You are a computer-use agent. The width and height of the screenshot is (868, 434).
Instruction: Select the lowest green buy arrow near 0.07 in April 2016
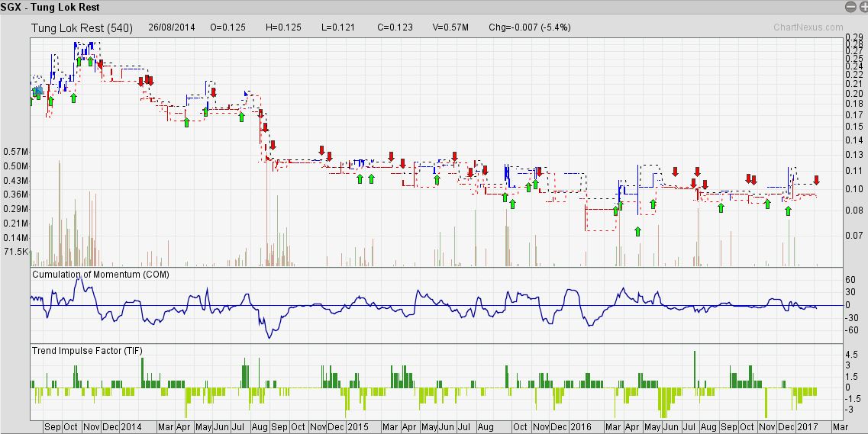(x=637, y=231)
